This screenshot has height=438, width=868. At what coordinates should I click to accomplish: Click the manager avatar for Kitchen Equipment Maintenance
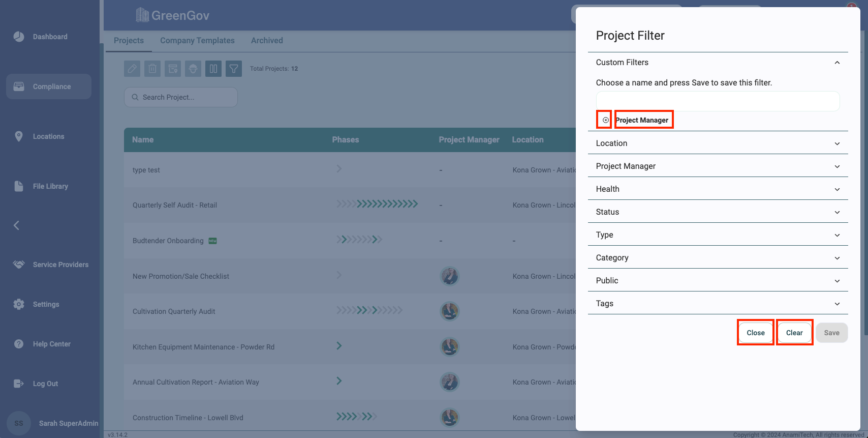point(449,346)
